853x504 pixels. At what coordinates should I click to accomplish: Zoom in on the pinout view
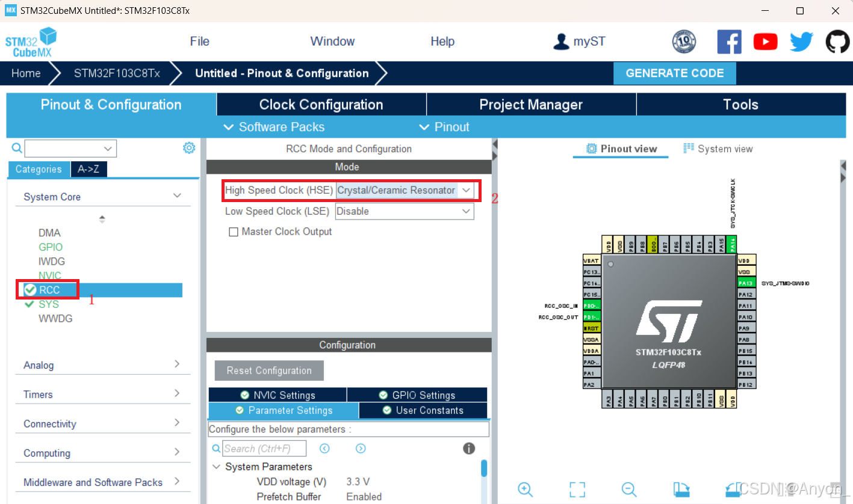[x=525, y=489]
